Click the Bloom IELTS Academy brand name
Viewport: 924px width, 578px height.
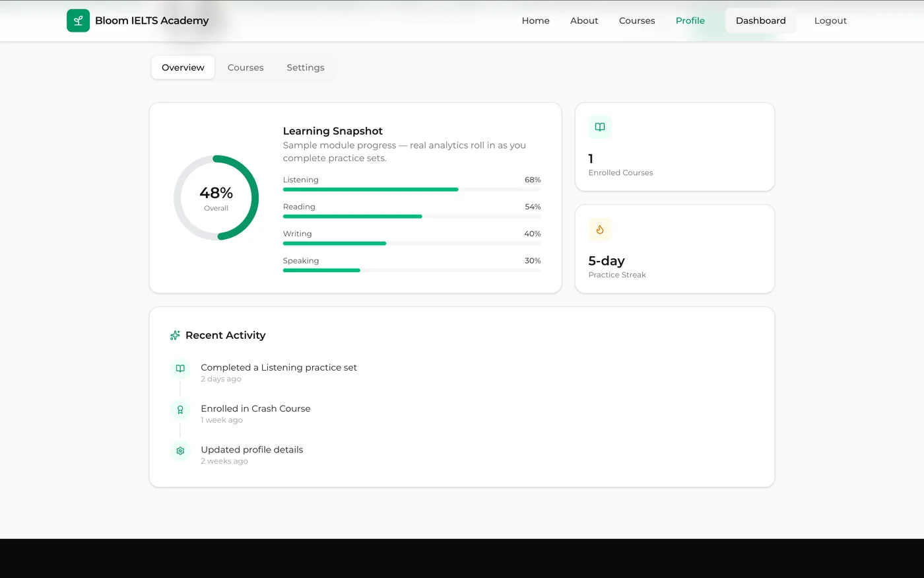(x=152, y=20)
